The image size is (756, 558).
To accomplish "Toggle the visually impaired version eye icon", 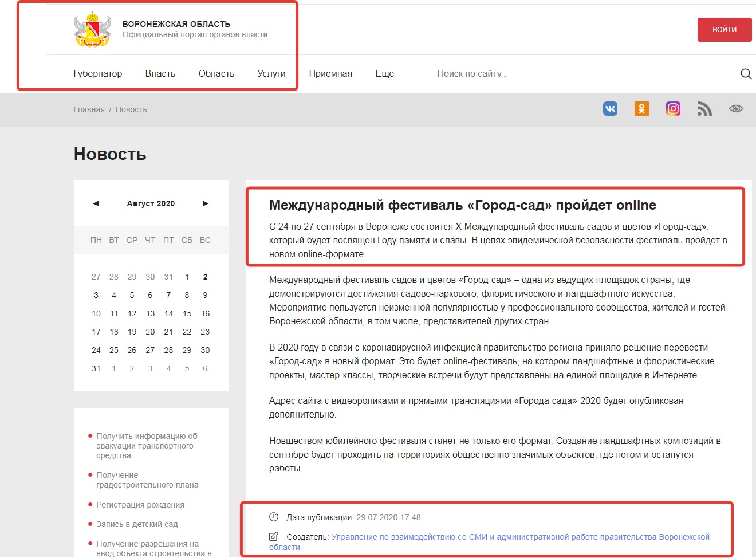I will pos(736,109).
